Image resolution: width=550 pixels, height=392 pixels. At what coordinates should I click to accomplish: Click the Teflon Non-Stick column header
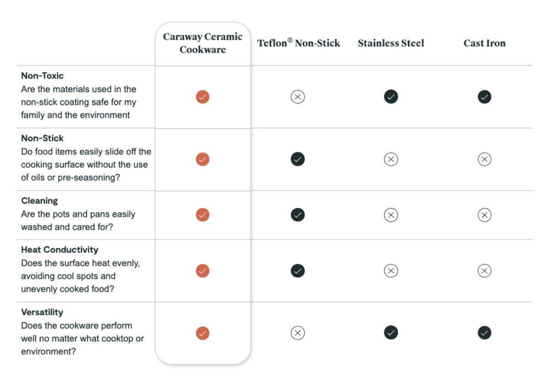299,43
